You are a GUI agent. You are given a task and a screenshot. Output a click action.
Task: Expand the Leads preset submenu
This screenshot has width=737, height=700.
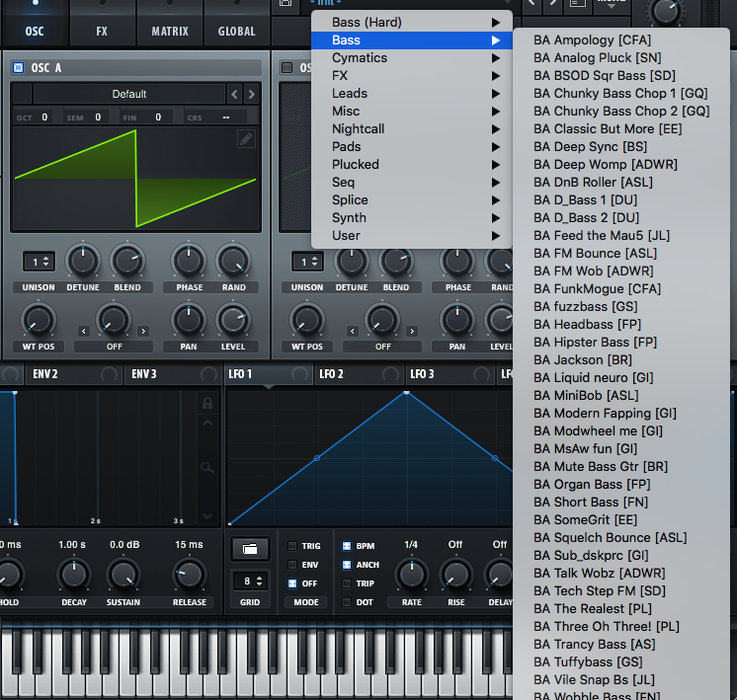(412, 94)
